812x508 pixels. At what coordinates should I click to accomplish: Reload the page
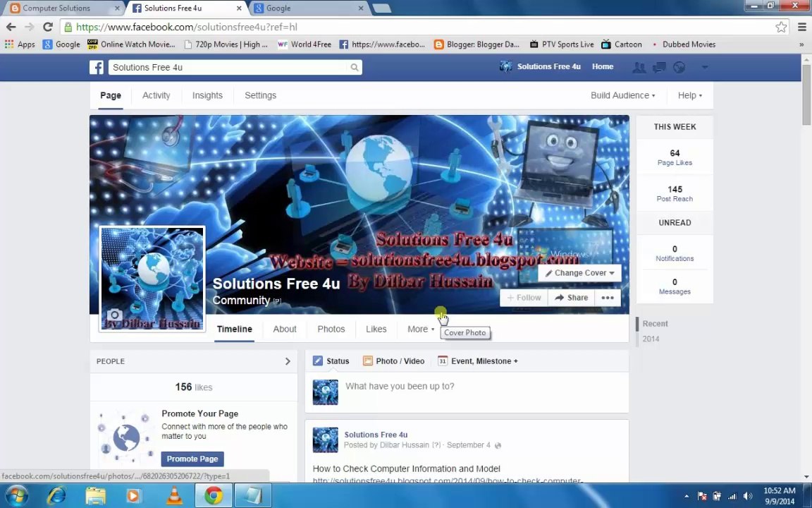click(x=48, y=27)
